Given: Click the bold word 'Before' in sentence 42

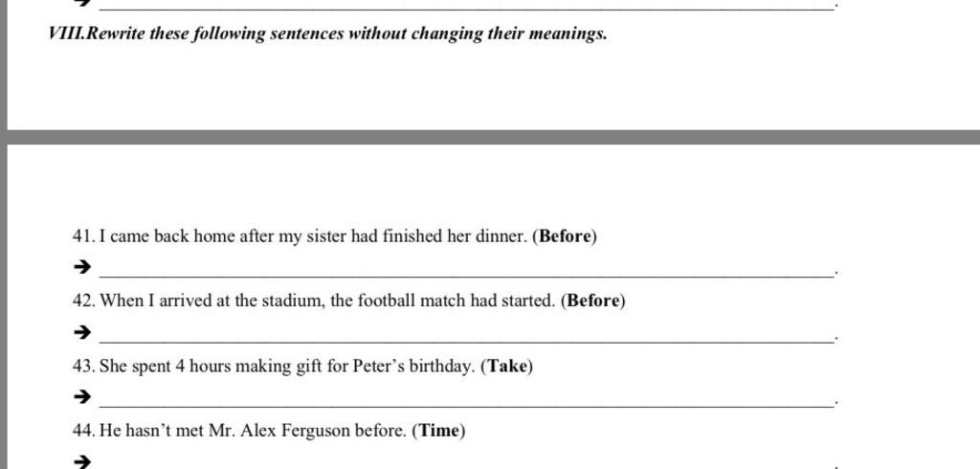Looking at the screenshot, I should click(x=593, y=301).
